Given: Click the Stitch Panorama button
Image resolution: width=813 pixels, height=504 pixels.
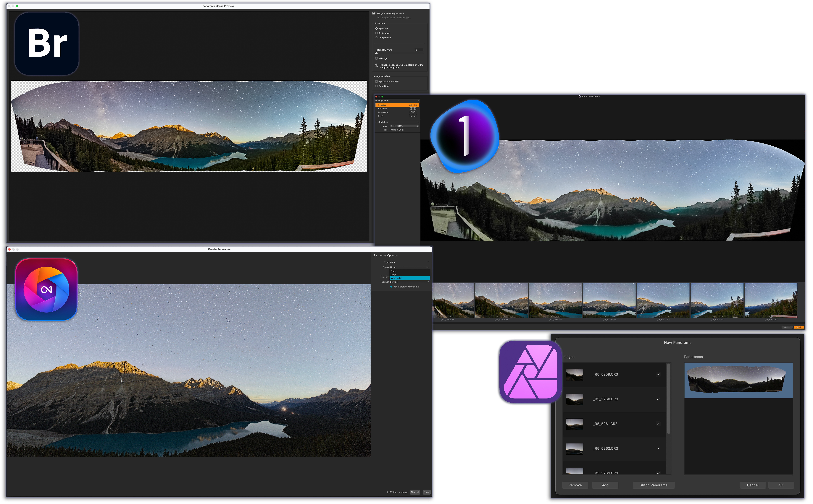Looking at the screenshot, I should 653,485.
